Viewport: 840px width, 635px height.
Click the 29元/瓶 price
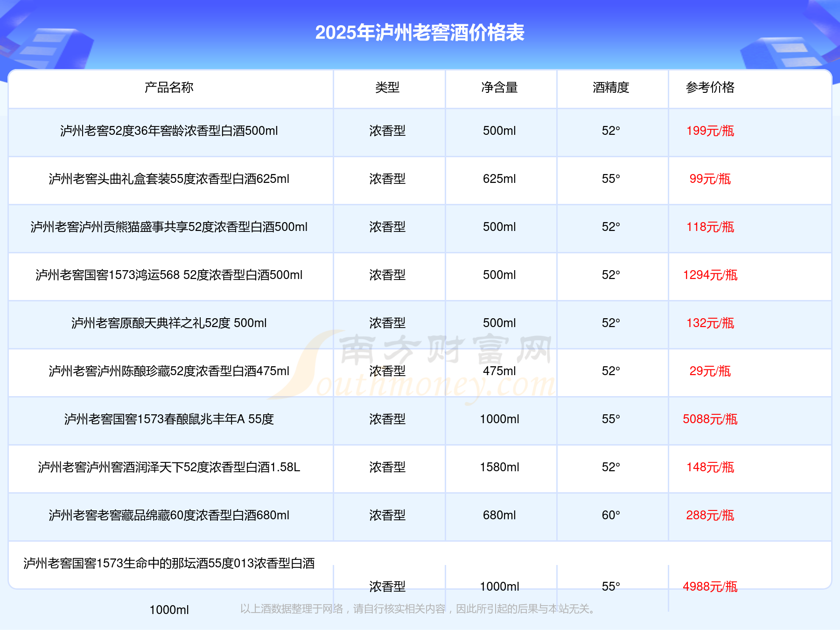coord(710,371)
